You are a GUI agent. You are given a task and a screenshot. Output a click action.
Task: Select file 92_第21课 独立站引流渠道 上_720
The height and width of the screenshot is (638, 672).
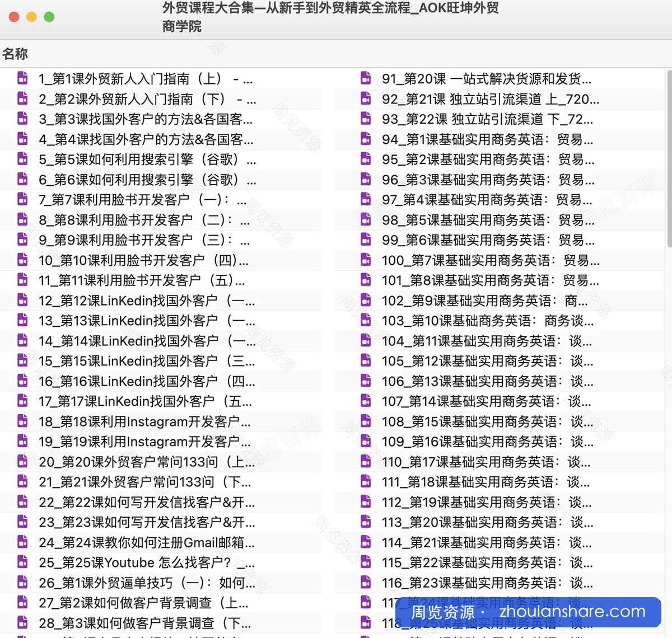coord(491,99)
